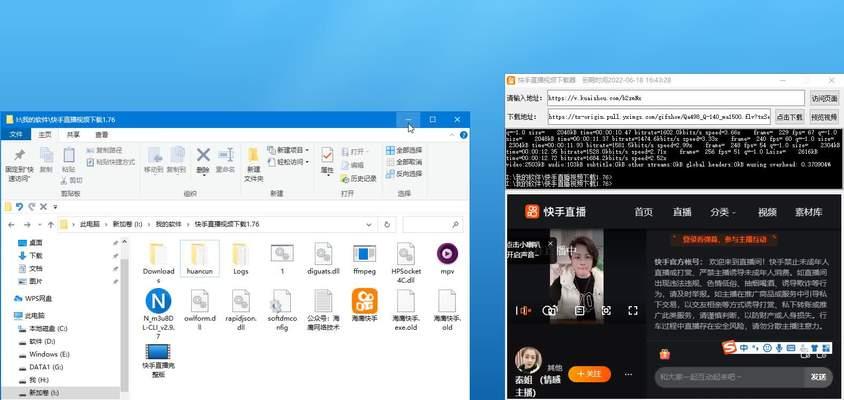Click the URL input field in the downloader window
This screenshot has height=400, width=844.
pyautogui.click(x=676, y=99)
